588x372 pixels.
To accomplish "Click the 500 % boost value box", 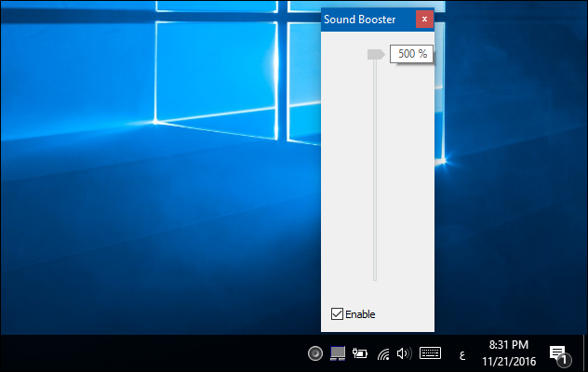I will pos(411,54).
